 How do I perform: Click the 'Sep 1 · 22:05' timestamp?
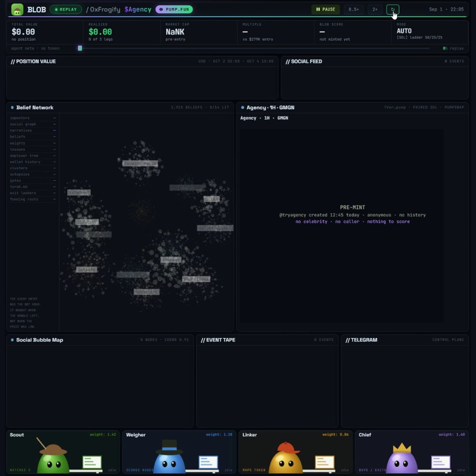pyautogui.click(x=446, y=9)
